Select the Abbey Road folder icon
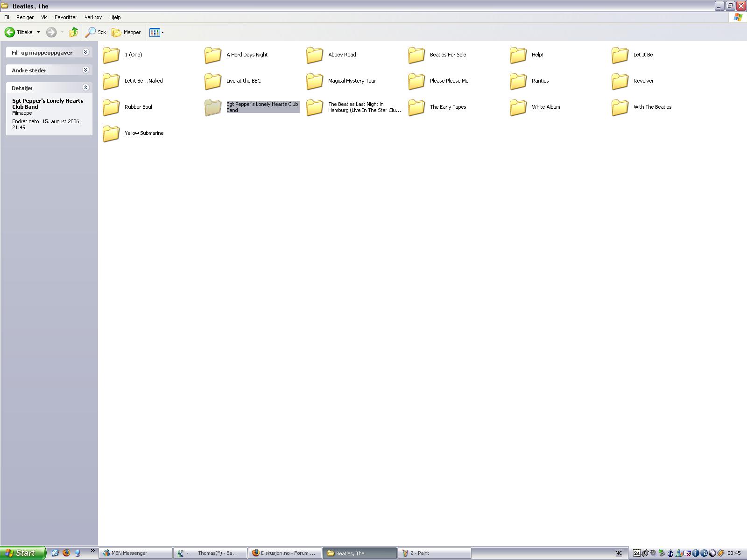 (x=315, y=55)
